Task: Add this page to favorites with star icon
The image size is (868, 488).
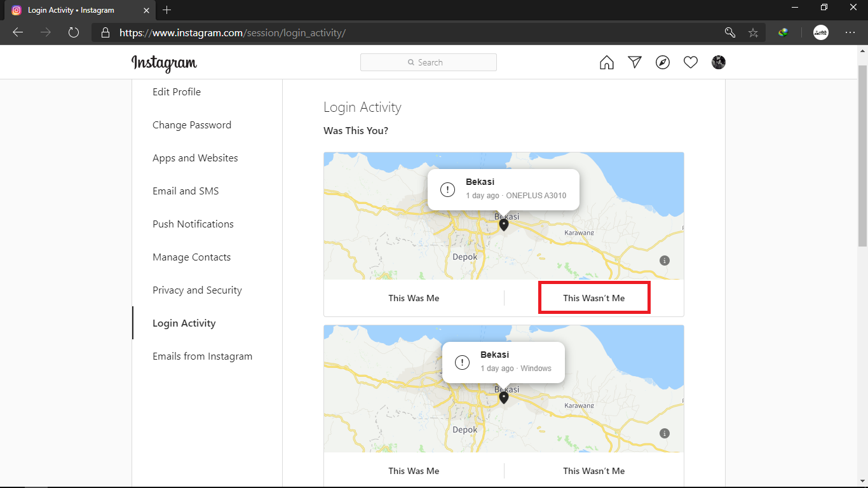Action: [753, 32]
